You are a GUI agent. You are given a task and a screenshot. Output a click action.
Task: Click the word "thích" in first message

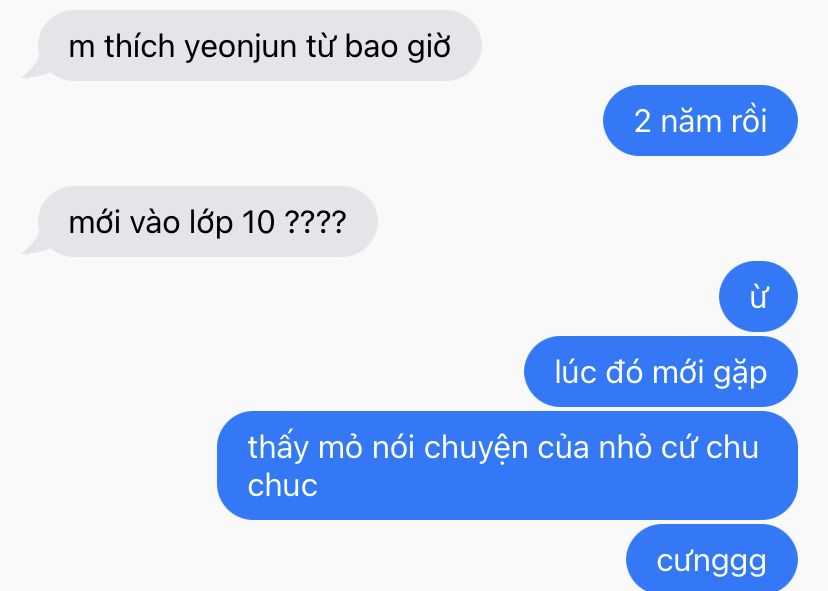point(139,46)
